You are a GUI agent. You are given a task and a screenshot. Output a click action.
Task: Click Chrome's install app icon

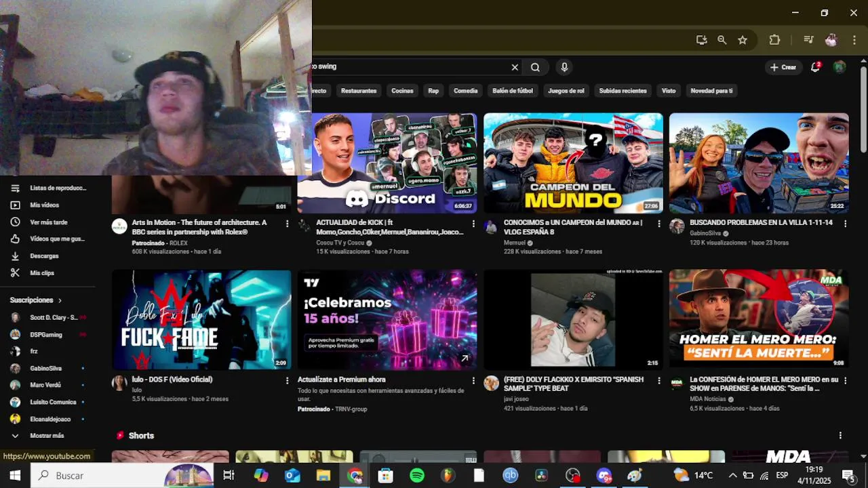[x=702, y=40]
